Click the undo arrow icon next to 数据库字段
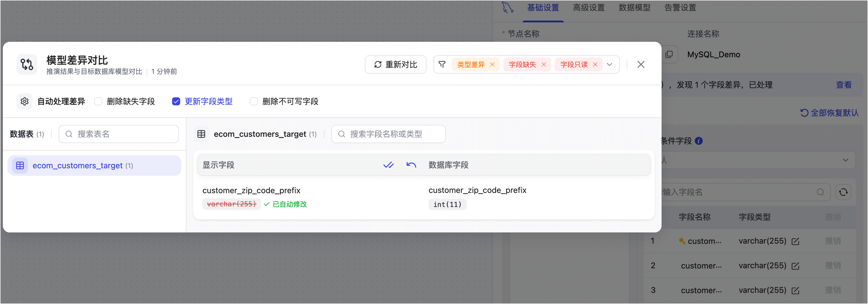 411,165
